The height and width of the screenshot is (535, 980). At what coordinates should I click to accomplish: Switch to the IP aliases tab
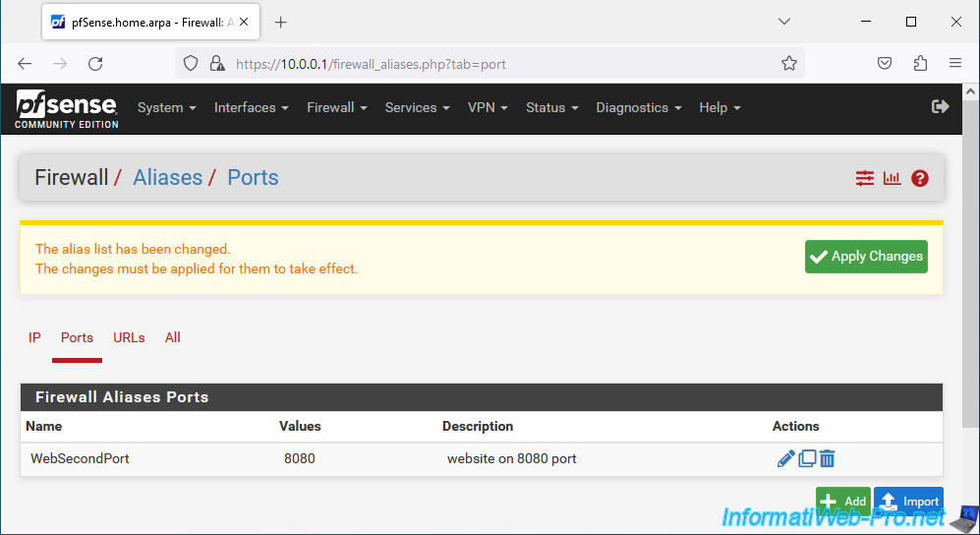coord(34,337)
